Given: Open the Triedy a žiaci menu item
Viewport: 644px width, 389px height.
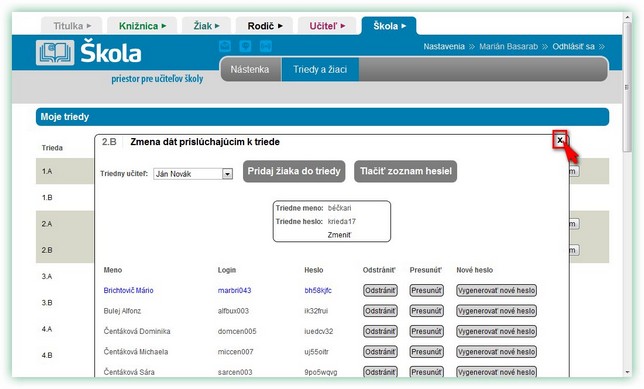Looking at the screenshot, I should 320,69.
